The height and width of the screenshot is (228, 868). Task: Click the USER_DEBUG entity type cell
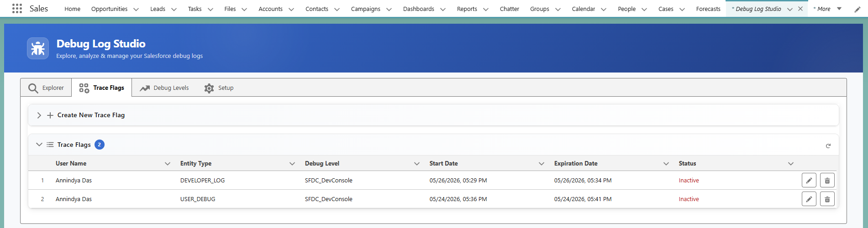[x=198, y=199]
